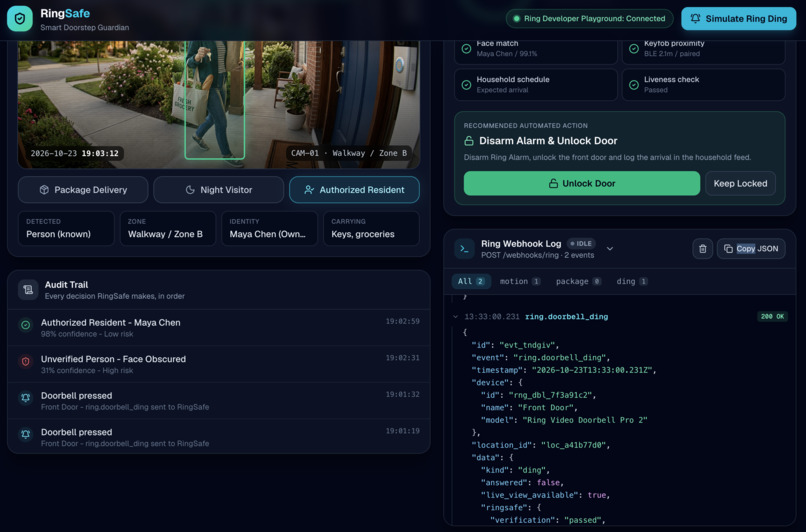806x532 pixels.
Task: Switch to the motion events tab
Action: tap(520, 281)
